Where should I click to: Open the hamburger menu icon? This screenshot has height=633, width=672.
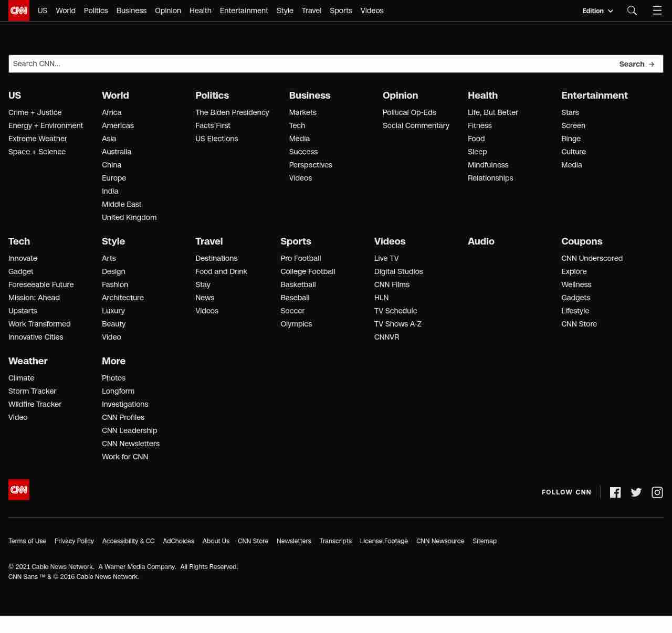pyautogui.click(x=657, y=10)
